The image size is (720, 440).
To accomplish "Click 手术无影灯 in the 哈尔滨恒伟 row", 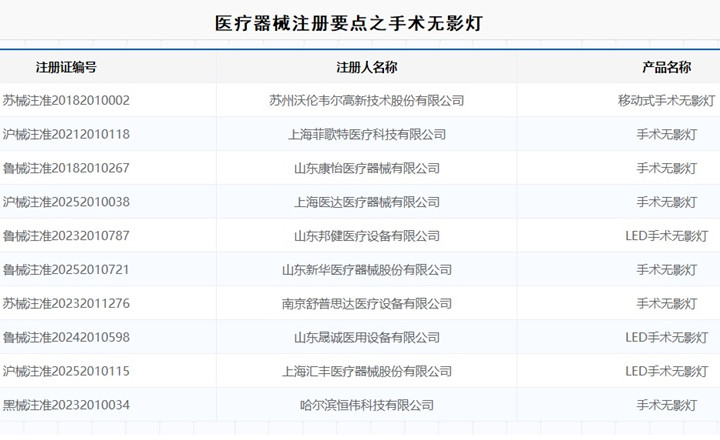I will point(666,405).
